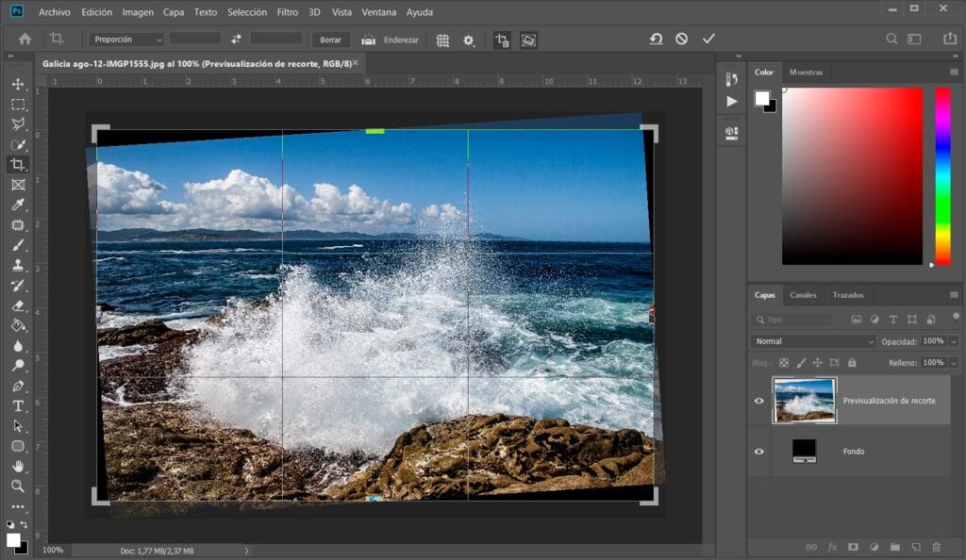Viewport: 966px width, 560px height.
Task: Select the Move tool
Action: pos(18,84)
